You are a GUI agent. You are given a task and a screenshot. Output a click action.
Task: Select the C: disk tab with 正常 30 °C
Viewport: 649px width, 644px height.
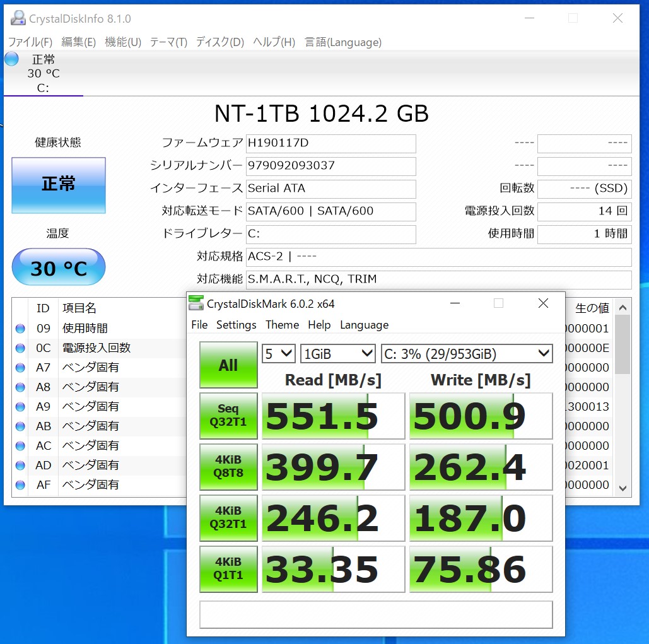44,73
